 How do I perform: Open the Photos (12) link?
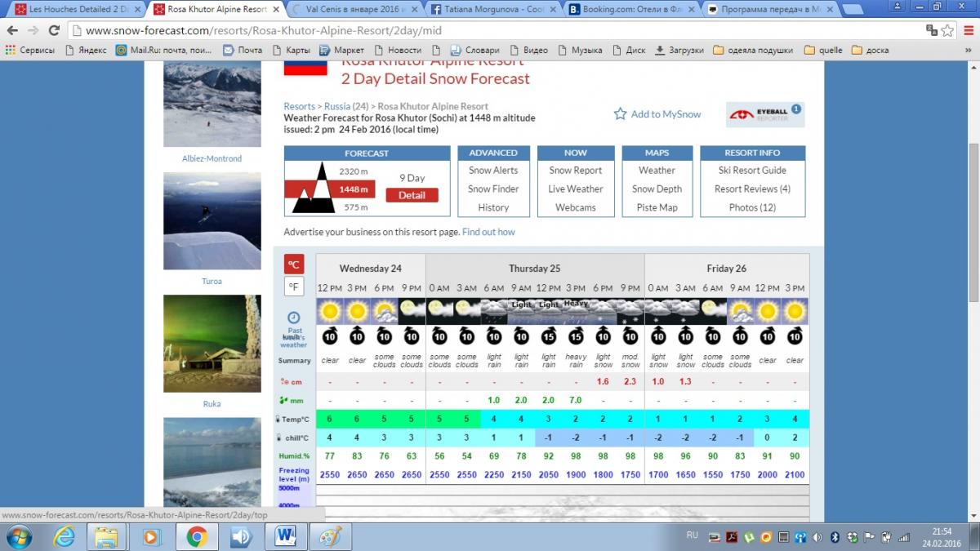point(752,207)
